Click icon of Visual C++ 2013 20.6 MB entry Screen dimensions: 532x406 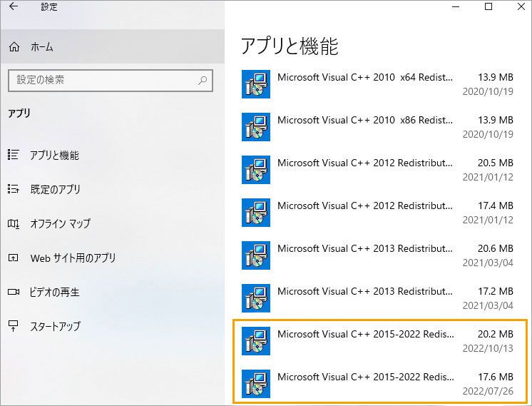tap(256, 255)
